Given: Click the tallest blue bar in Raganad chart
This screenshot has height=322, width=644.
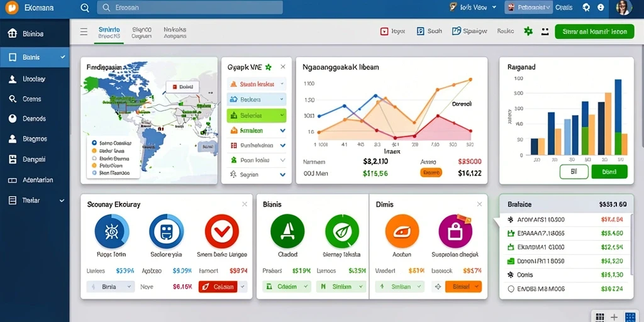Looking at the screenshot, I should (618, 117).
